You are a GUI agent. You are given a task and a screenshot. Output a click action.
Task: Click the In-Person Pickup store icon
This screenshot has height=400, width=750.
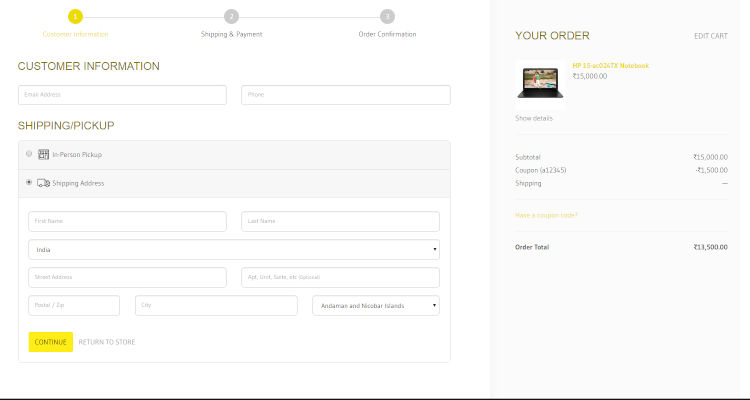[x=43, y=154]
